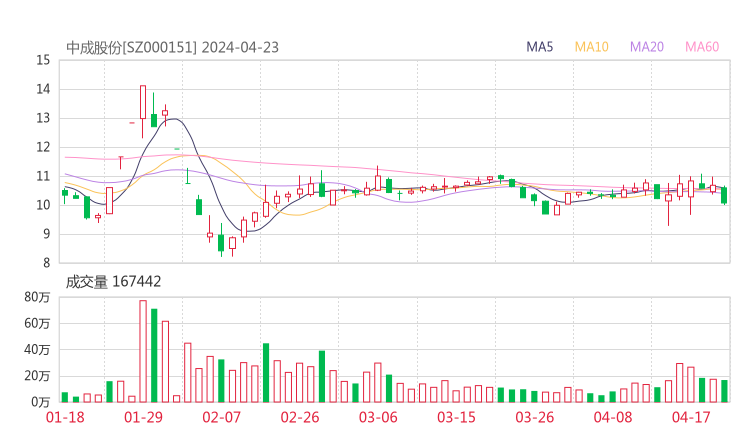
Task: Click the MA10 legend label
Action: (x=591, y=47)
